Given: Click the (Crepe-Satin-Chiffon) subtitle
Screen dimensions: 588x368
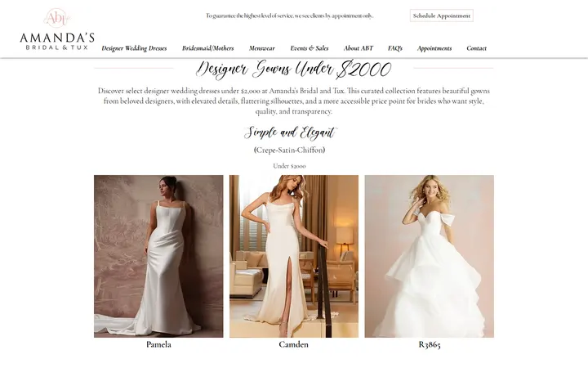Looking at the screenshot, I should [x=289, y=150].
